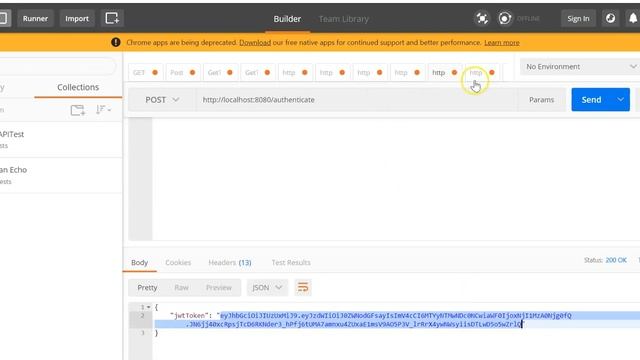
Task: Open the response Cookies tab
Action: (178, 262)
